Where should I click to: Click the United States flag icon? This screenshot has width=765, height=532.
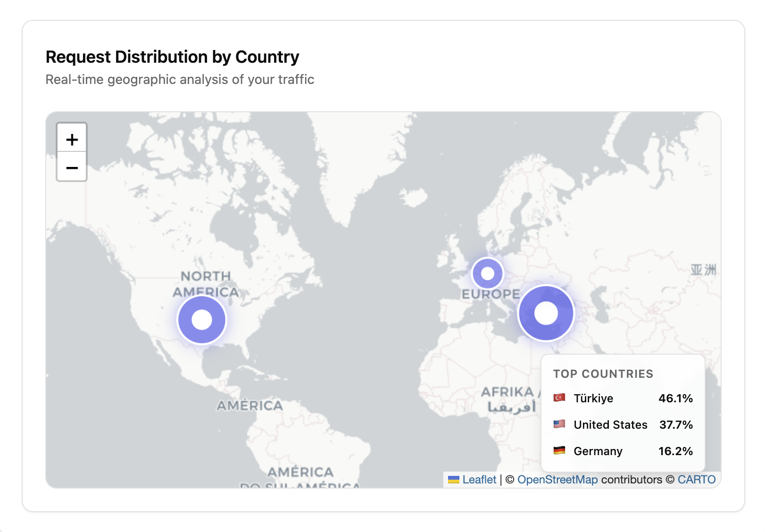pos(559,424)
